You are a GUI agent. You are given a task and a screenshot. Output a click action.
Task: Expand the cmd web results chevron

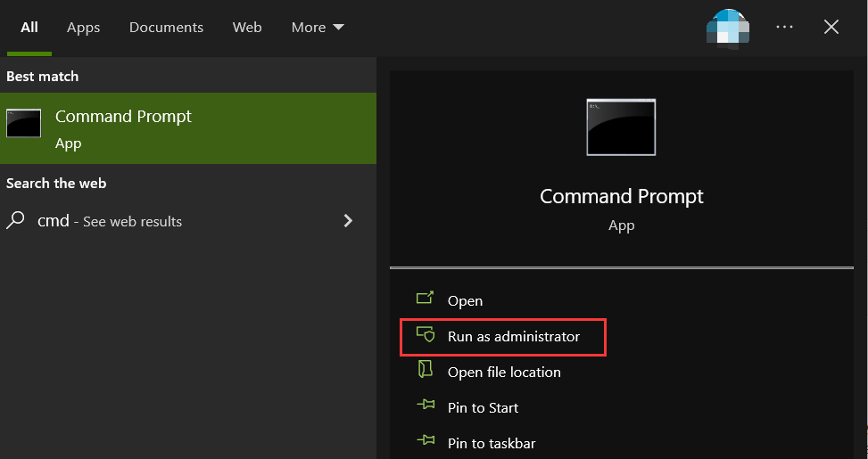click(x=348, y=221)
